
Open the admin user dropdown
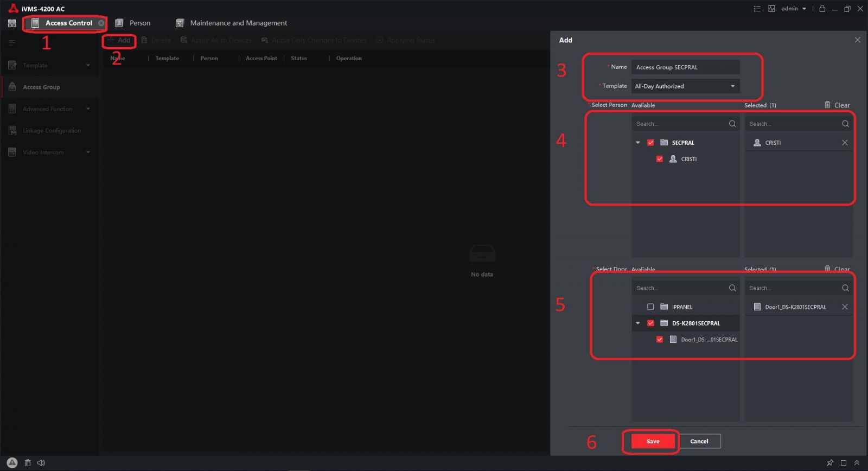click(x=794, y=9)
